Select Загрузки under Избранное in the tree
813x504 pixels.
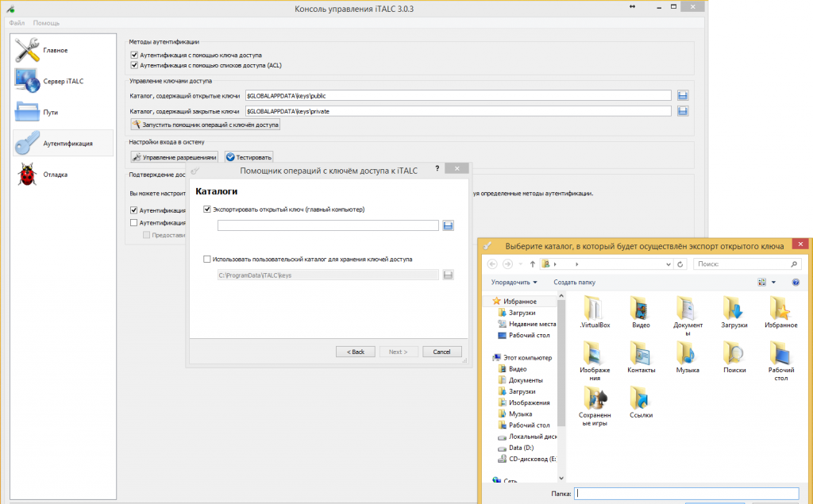517,313
